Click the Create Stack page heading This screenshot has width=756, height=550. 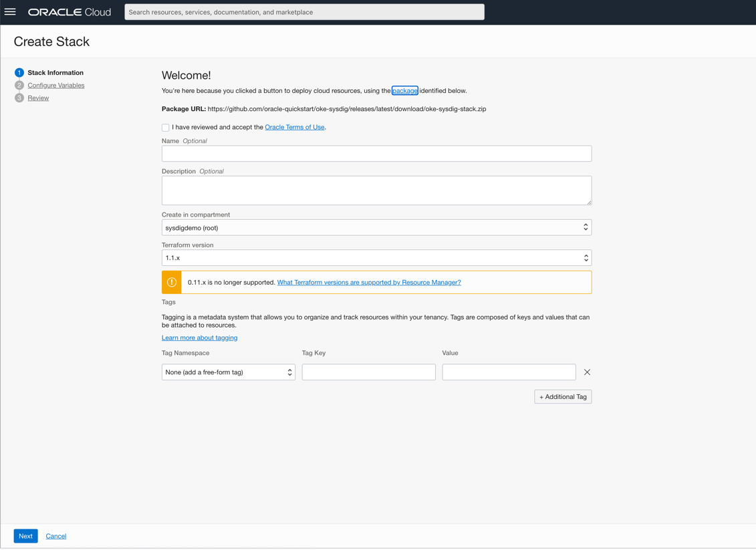pyautogui.click(x=51, y=41)
